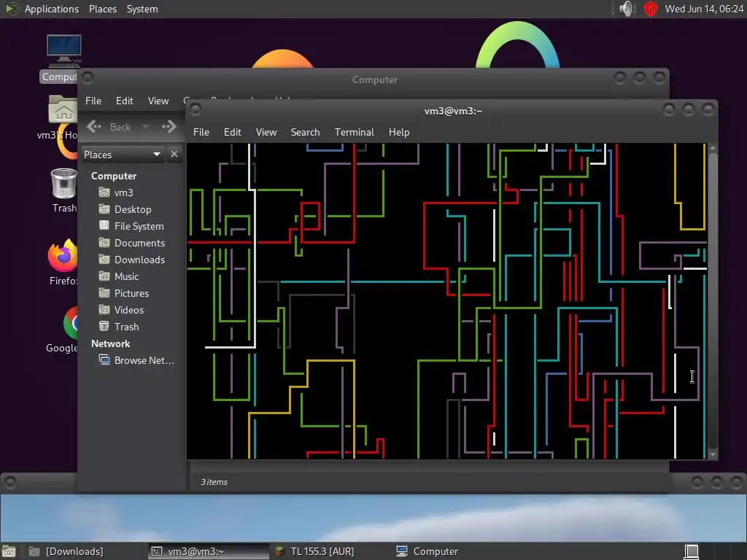Click the terminal scrollbar up arrow
This screenshot has width=747, height=560.
pos(713,148)
